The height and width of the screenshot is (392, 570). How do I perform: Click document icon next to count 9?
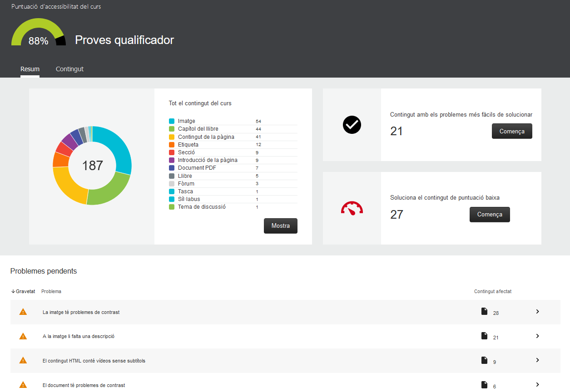point(484,361)
